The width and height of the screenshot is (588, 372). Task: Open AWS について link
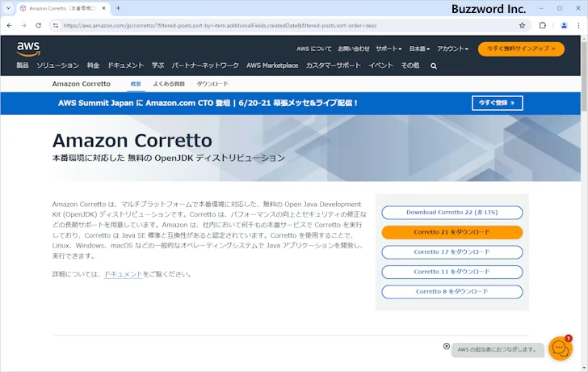pyautogui.click(x=314, y=49)
